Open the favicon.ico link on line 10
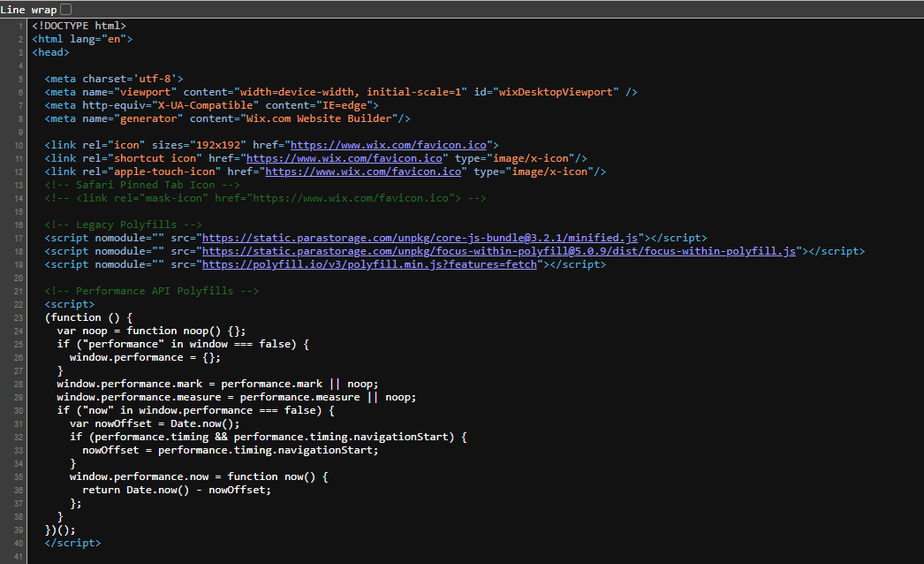924x564 pixels. click(389, 144)
